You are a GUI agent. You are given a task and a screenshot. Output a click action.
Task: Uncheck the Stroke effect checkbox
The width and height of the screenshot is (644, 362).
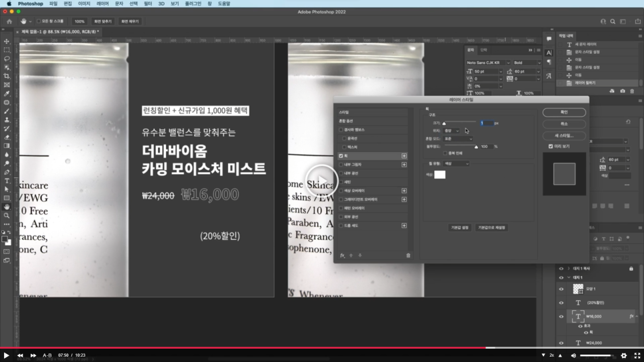pos(341,156)
